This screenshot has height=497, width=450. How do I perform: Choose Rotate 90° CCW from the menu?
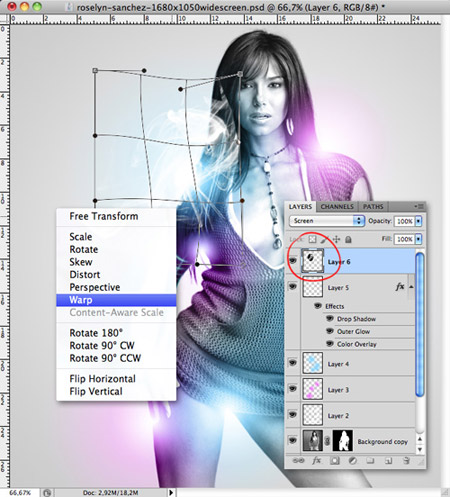tap(105, 358)
